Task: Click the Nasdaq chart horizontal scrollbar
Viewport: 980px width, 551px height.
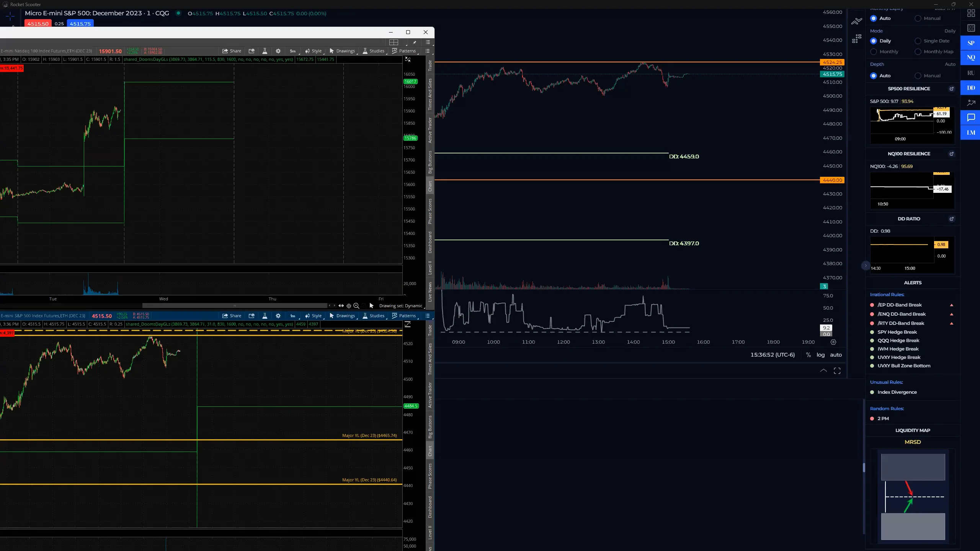Action: (234, 306)
